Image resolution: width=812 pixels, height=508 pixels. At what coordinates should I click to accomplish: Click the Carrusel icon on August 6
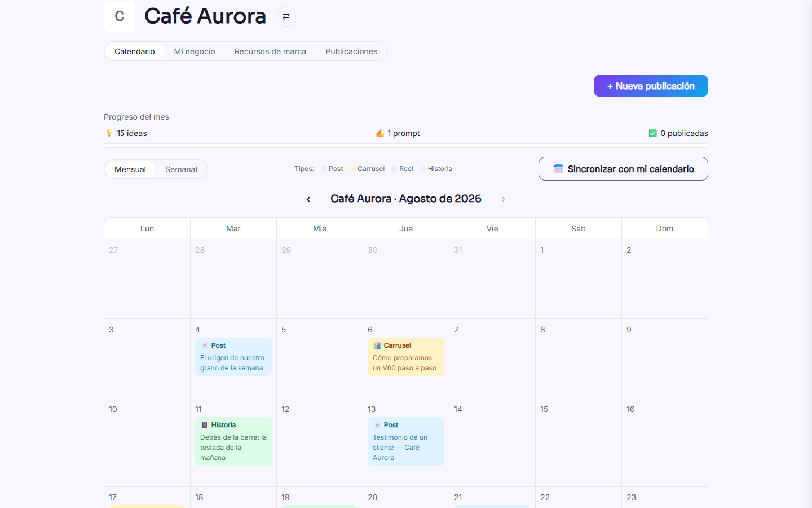377,345
